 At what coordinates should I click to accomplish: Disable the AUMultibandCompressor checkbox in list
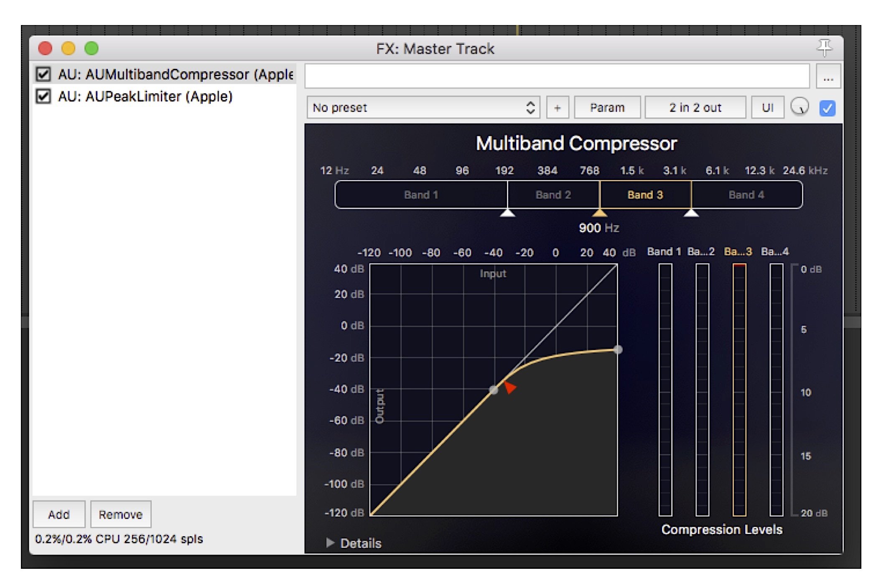pyautogui.click(x=43, y=74)
